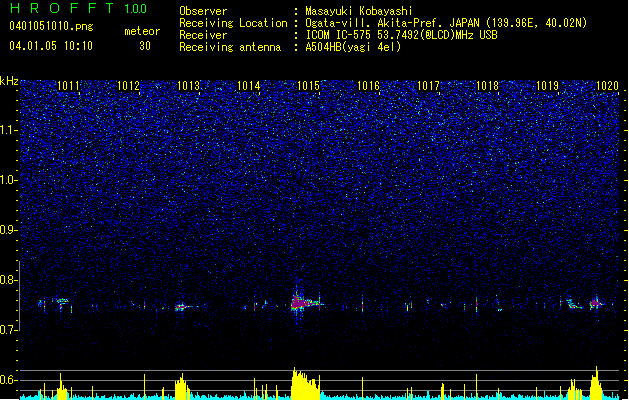Click the 0.8 kHz axis label
The height and width of the screenshot is (400, 629).
[x=9, y=280]
